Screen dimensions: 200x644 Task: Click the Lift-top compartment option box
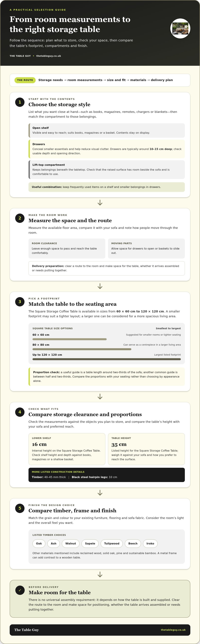pos(107,169)
